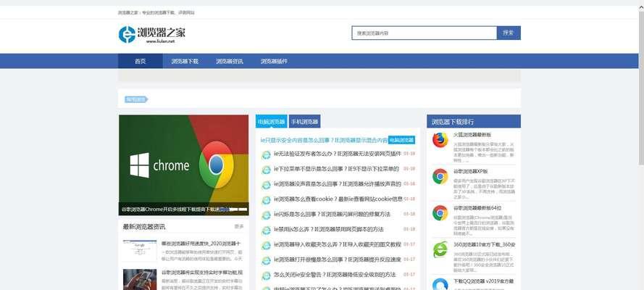This screenshot has width=644, height=290.
Task: Click the 搜索 search button
Action: (509, 33)
